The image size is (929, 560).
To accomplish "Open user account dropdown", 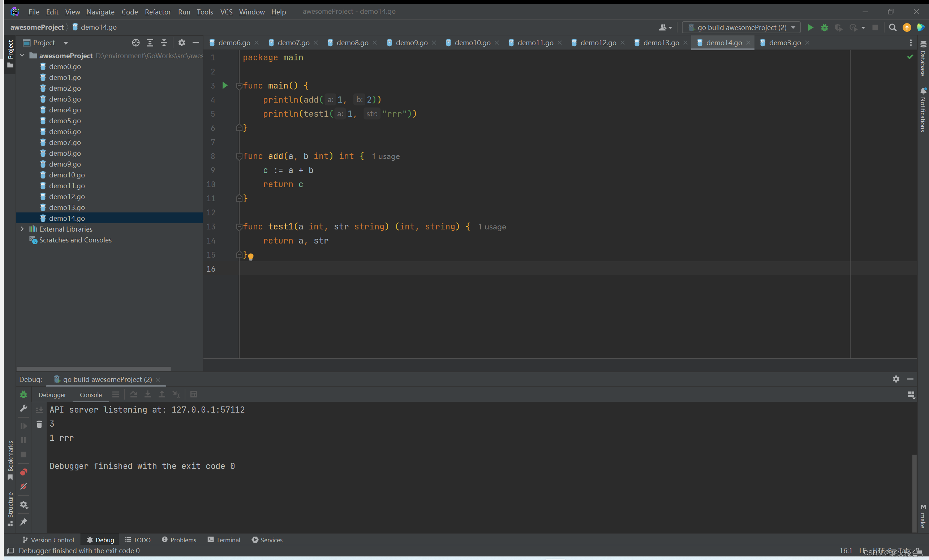I will click(665, 27).
